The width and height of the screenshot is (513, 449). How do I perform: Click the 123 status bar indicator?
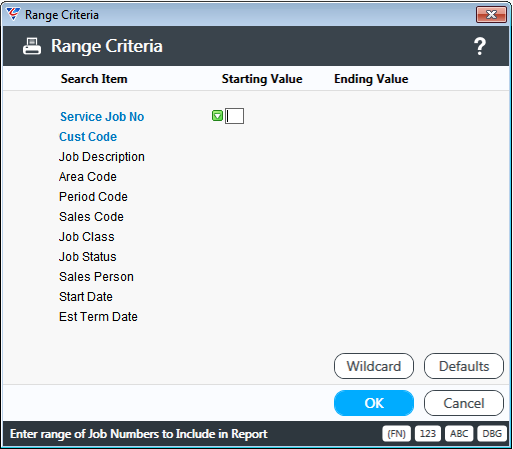428,434
